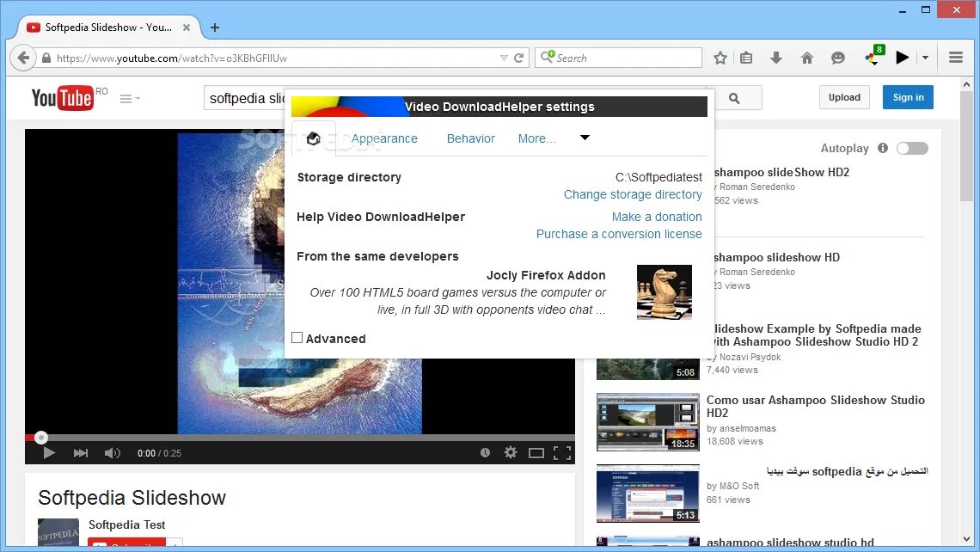This screenshot has height=552, width=980.
Task: Close the Softpedia Slideshow tab
Action: click(187, 28)
